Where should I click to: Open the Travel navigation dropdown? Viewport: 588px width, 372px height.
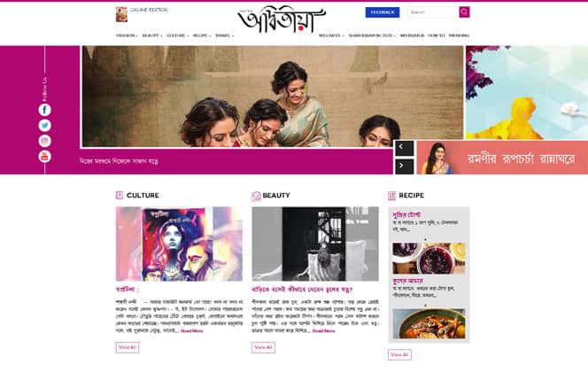coord(224,35)
